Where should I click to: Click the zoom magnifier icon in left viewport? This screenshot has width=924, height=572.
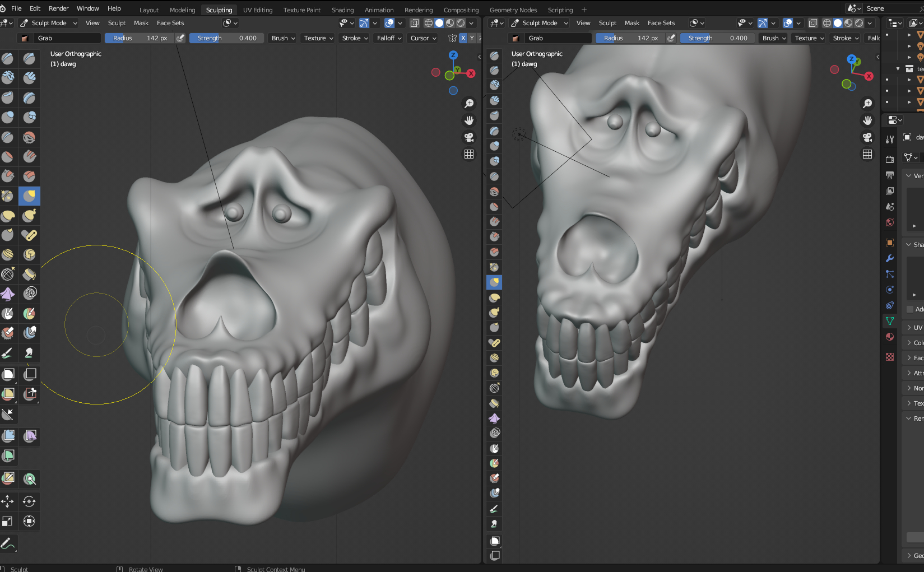468,104
